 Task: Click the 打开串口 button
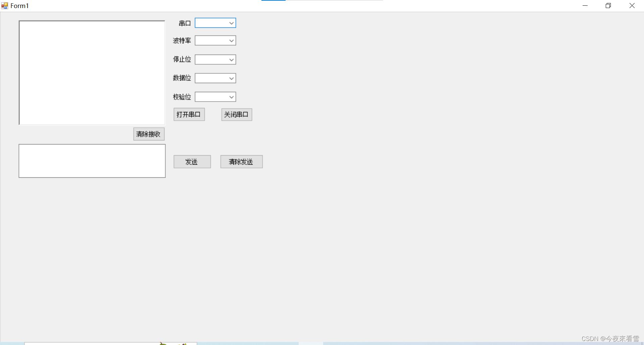[x=189, y=114]
